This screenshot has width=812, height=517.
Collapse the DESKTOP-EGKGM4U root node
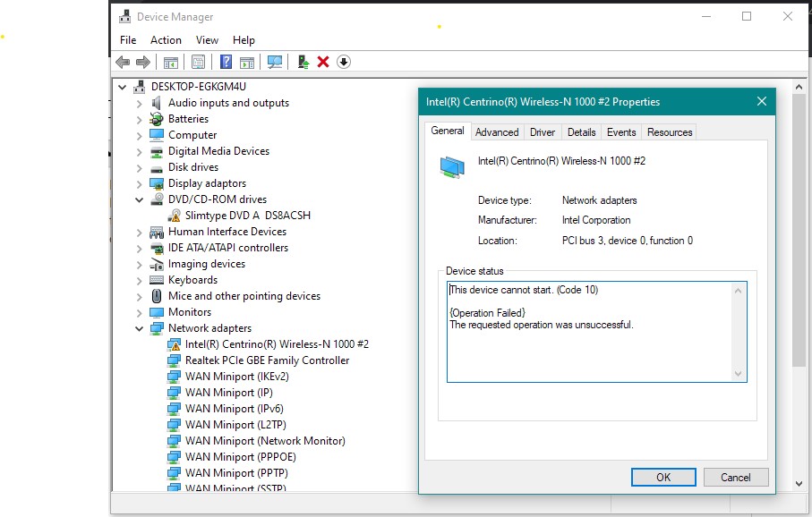(x=123, y=87)
